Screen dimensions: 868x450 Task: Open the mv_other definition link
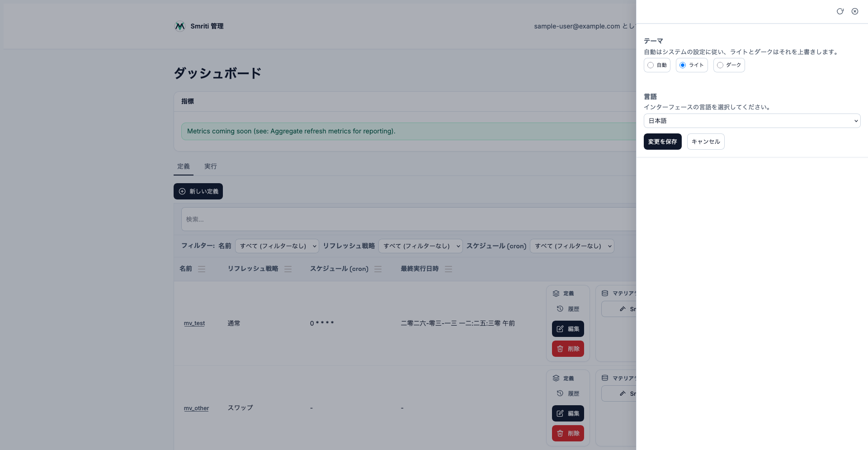[x=196, y=408]
